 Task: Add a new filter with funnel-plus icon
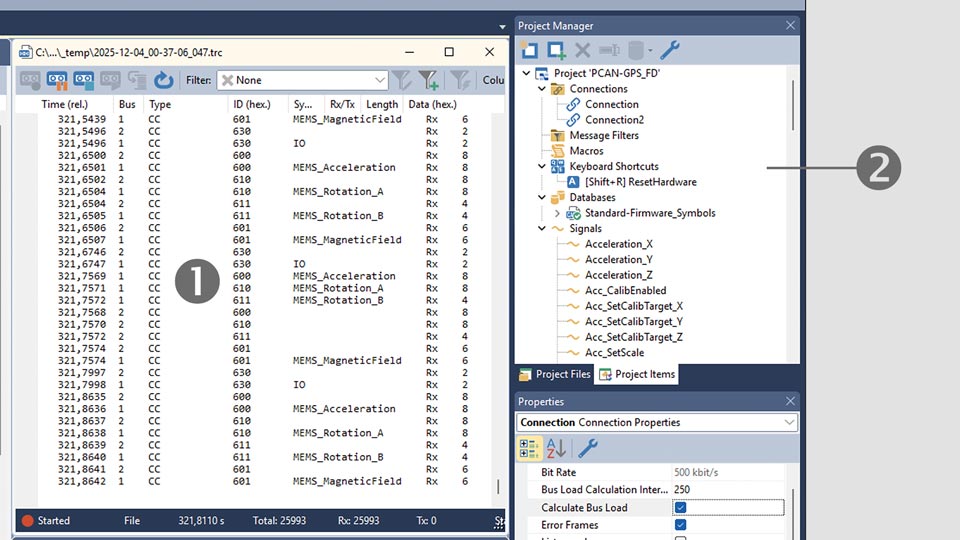pos(429,80)
